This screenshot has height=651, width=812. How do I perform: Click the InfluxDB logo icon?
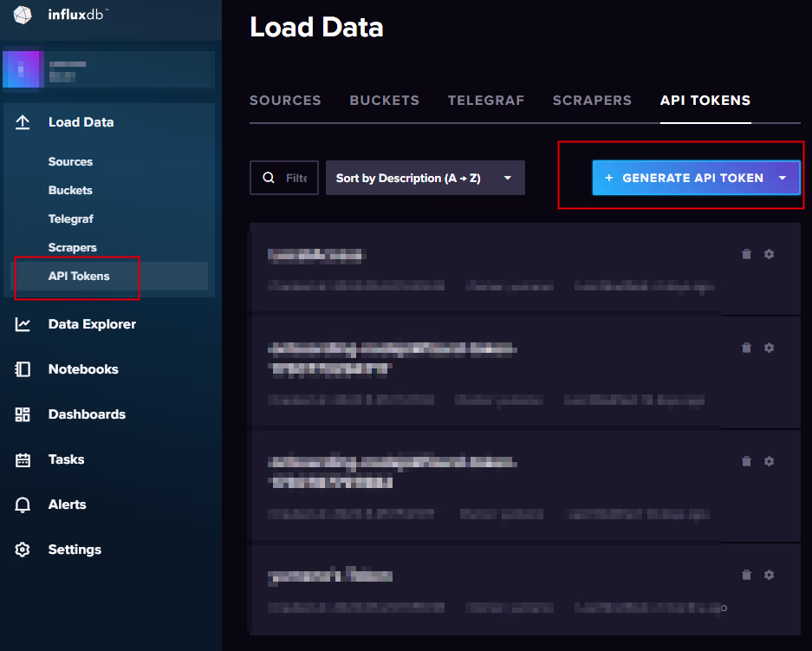pos(23,15)
